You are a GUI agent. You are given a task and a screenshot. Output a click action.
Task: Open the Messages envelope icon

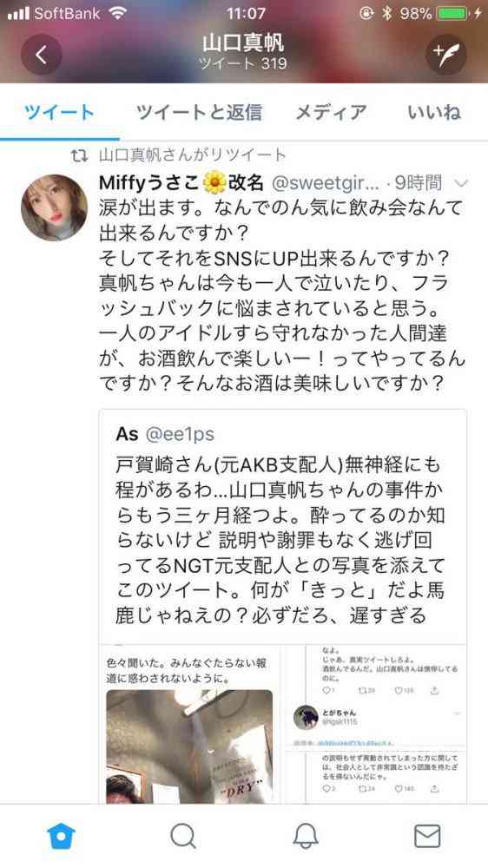click(427, 835)
